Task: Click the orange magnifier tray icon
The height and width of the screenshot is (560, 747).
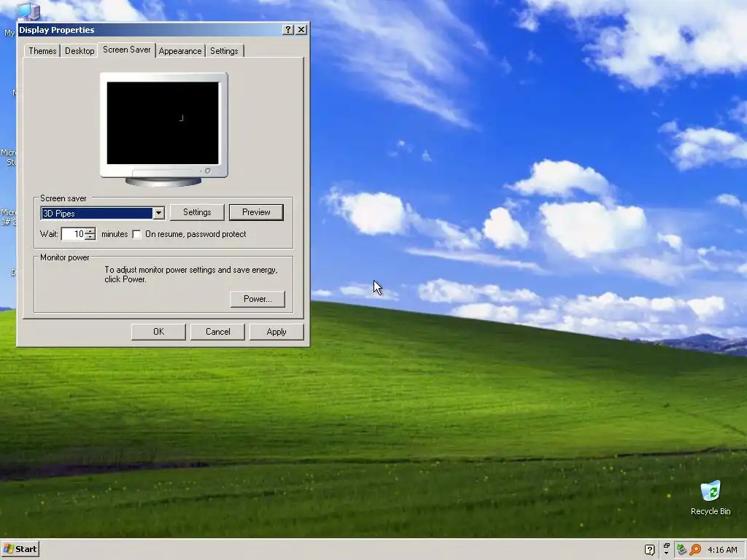Action: click(x=695, y=550)
